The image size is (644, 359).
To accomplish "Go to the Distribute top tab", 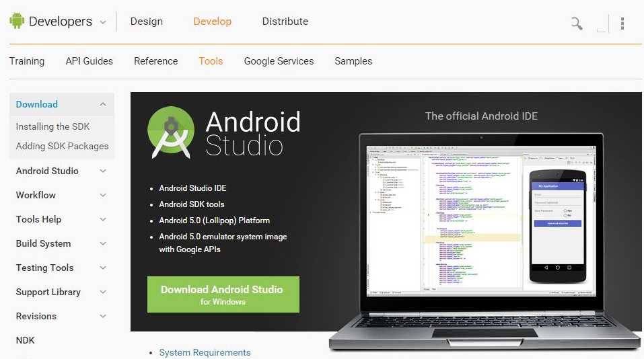I will point(285,22).
